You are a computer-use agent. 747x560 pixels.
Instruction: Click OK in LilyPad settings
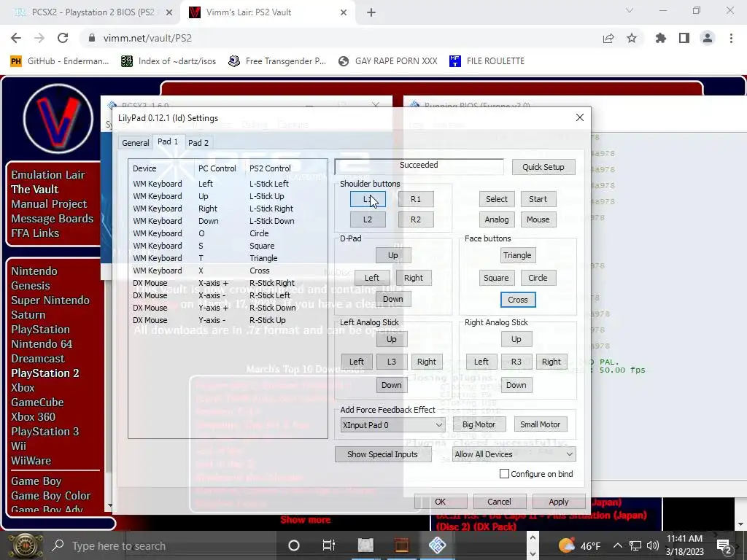(440, 502)
